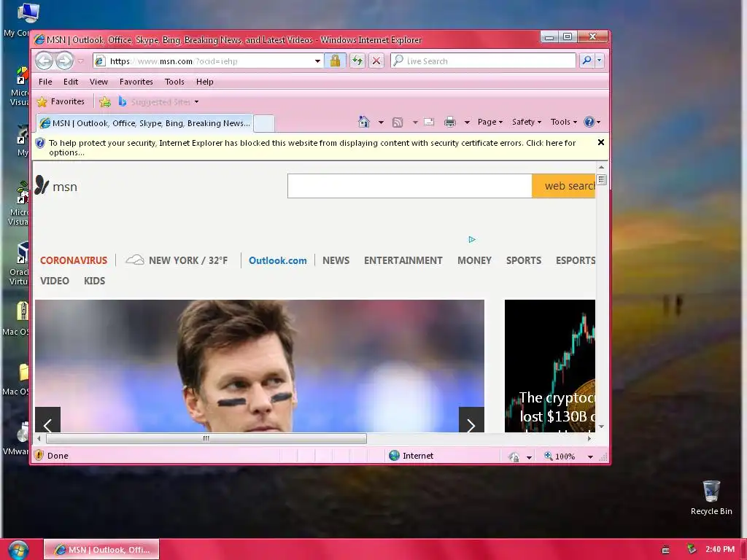The width and height of the screenshot is (747, 560).
Task: Open the Tools menu in menu bar
Action: 174,82
